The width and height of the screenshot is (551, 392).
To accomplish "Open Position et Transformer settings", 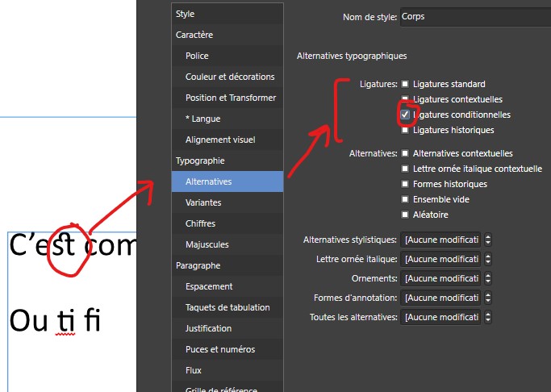I will point(227,98).
